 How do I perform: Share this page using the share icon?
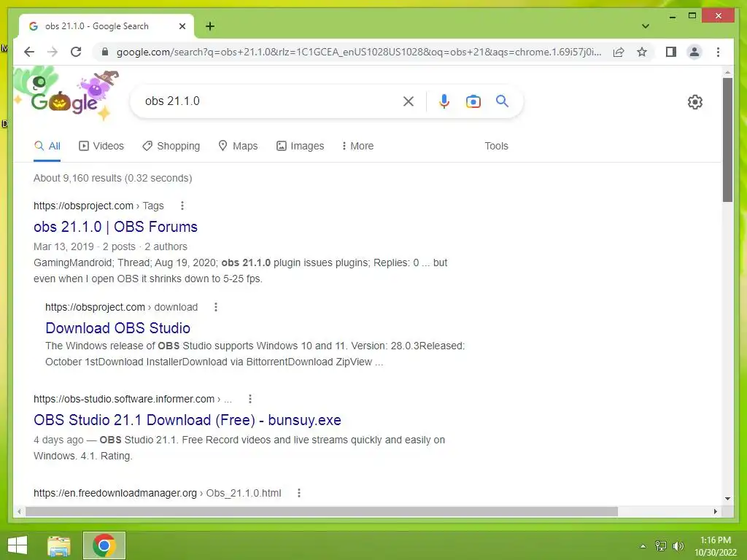point(619,52)
